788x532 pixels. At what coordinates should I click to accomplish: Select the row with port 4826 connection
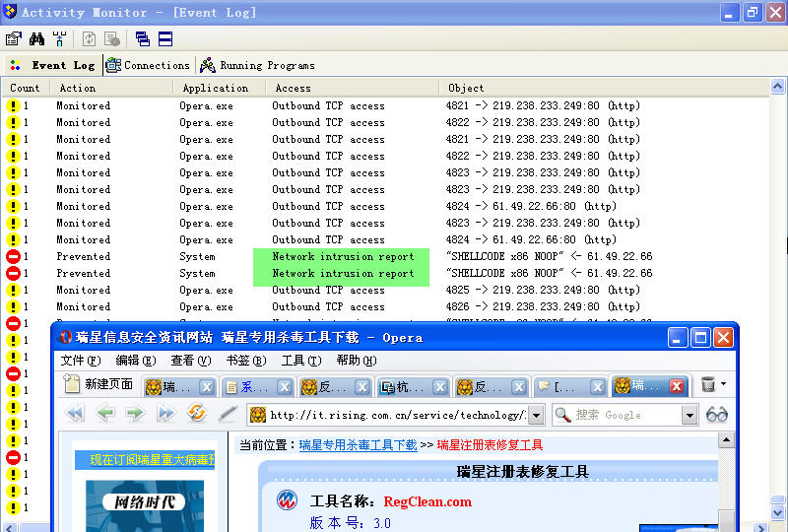tap(385, 306)
